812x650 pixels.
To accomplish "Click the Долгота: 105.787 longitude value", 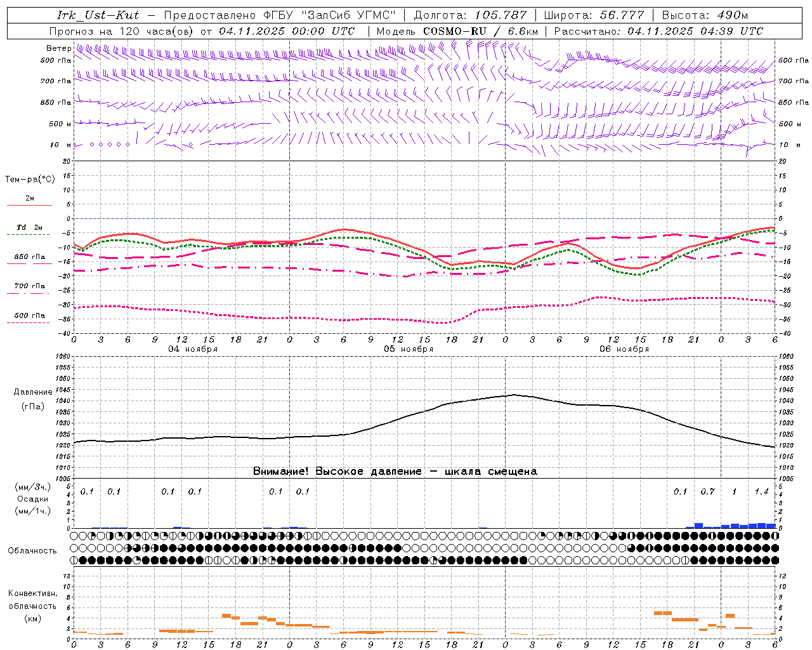I will pyautogui.click(x=470, y=15).
